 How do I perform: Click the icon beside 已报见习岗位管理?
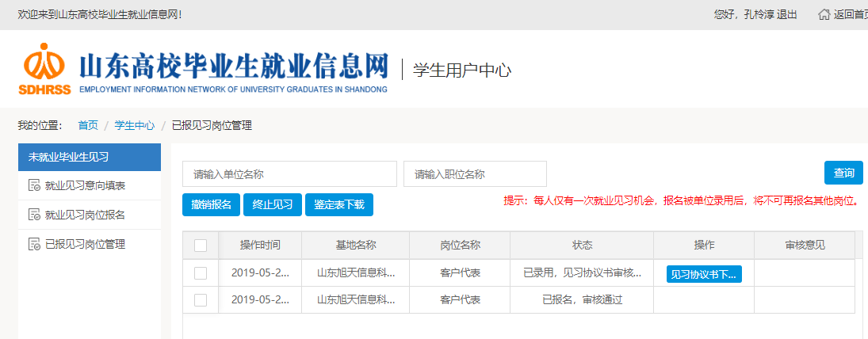click(34, 244)
